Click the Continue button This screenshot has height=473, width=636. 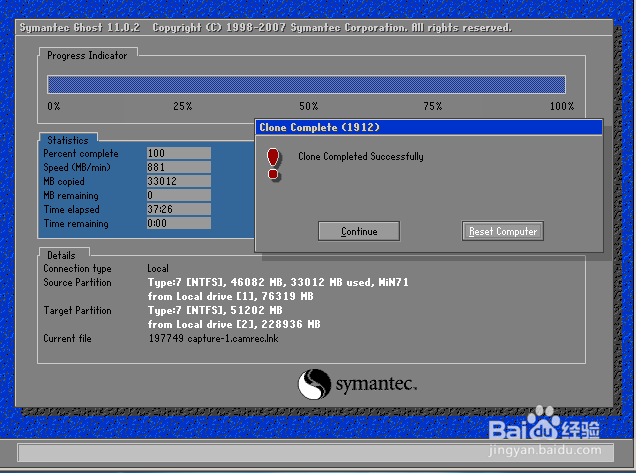359,231
